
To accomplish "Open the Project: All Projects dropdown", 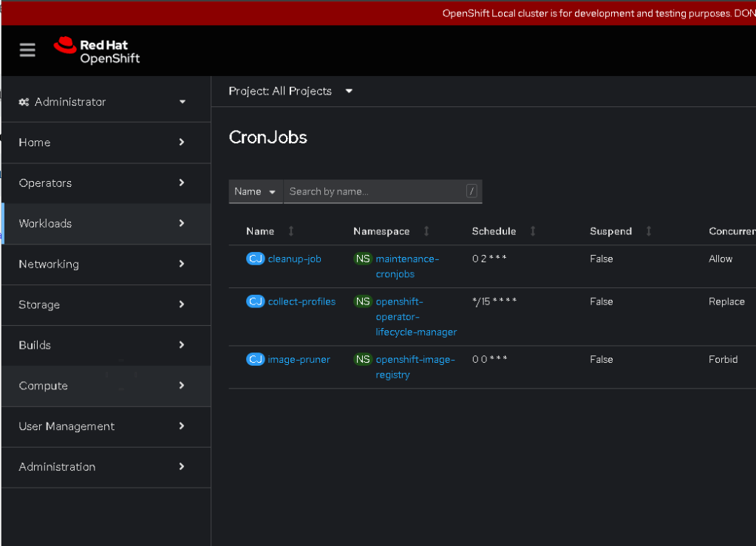I will click(290, 91).
